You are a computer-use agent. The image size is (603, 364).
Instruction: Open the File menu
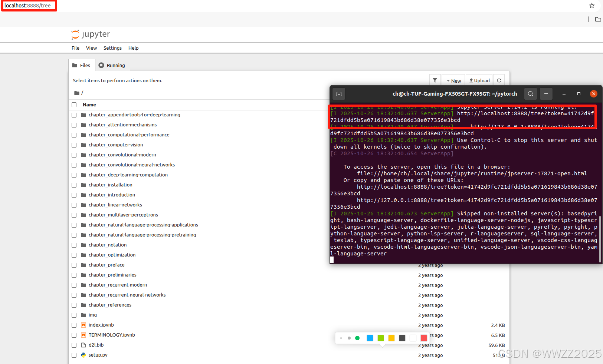pos(75,48)
